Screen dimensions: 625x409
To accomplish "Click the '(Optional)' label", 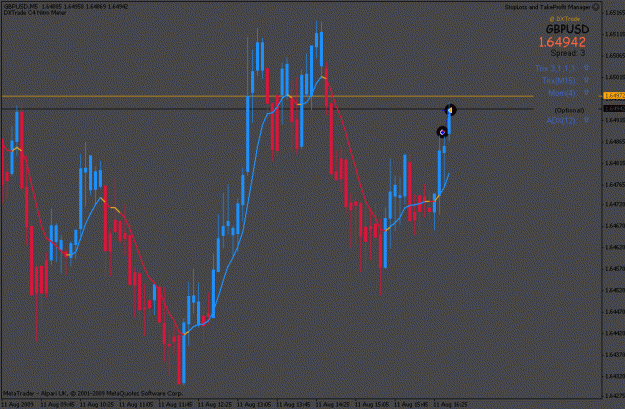I will [x=569, y=110].
